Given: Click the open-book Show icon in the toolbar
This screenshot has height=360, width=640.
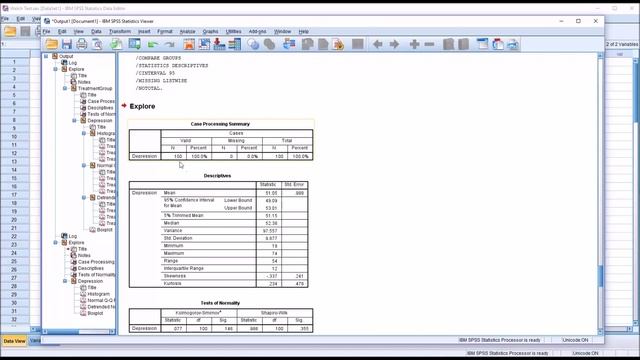Looking at the screenshot, I should (x=449, y=44).
